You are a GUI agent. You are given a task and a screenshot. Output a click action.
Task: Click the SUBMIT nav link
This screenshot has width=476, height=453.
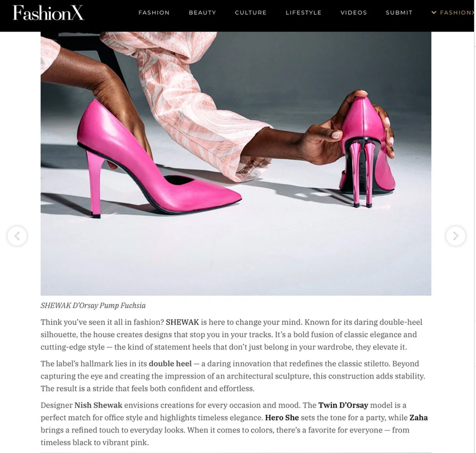[x=399, y=13]
